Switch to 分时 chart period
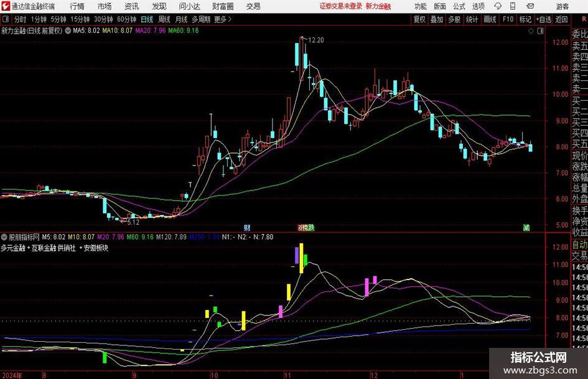 (21, 19)
